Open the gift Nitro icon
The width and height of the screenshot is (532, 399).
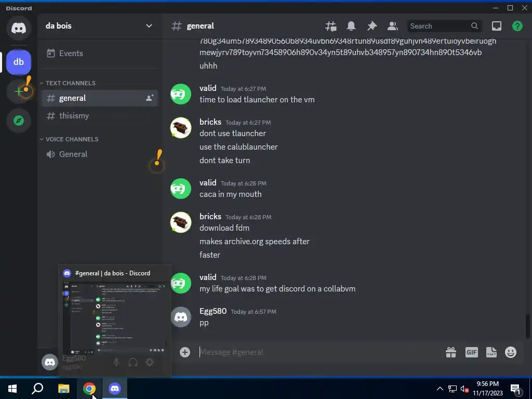451,353
